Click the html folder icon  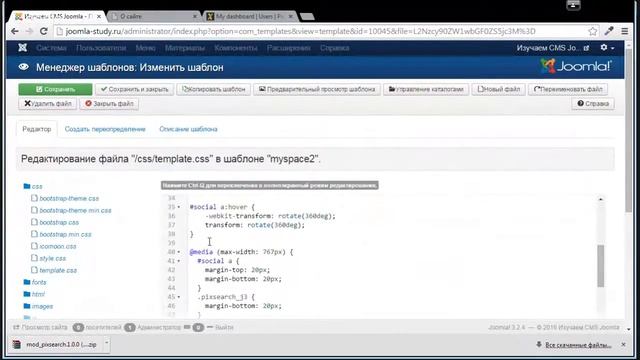(x=27, y=294)
